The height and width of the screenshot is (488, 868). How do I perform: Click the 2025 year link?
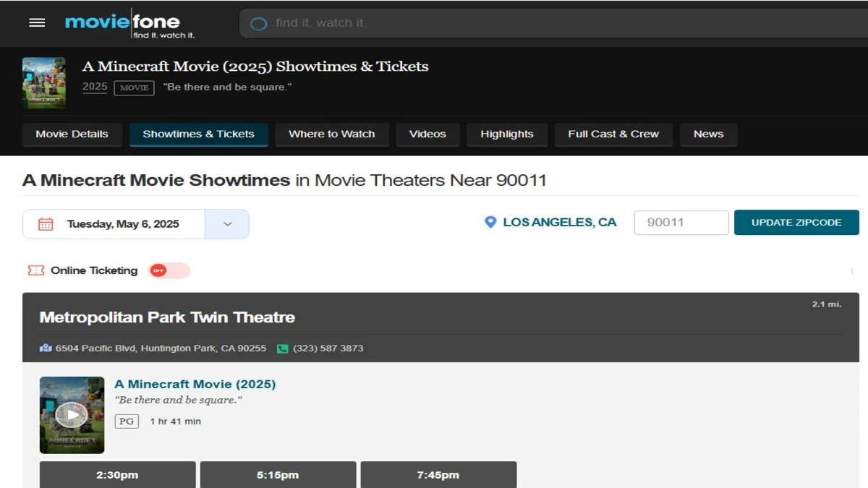tap(95, 87)
